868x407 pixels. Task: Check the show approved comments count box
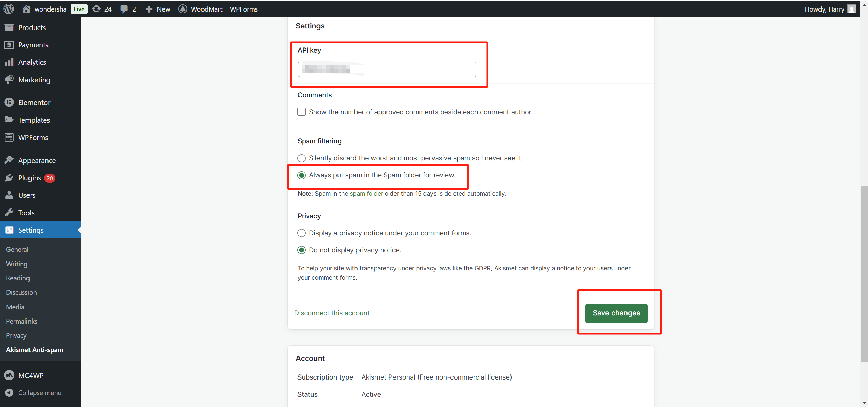[301, 112]
